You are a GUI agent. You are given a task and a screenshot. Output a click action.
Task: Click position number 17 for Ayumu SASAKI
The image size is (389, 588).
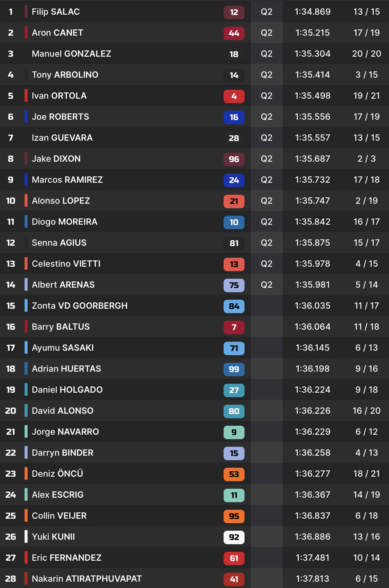(11, 348)
